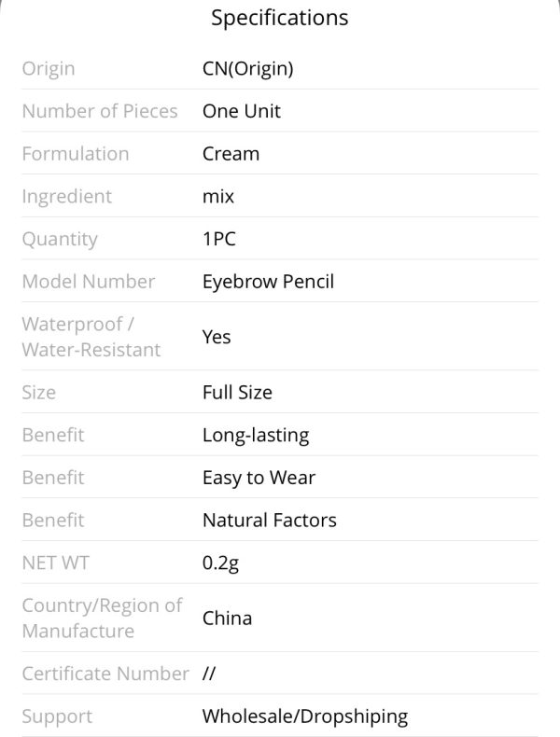560x737 pixels.
Task: Select the CN(Origin) value text
Action: [247, 69]
